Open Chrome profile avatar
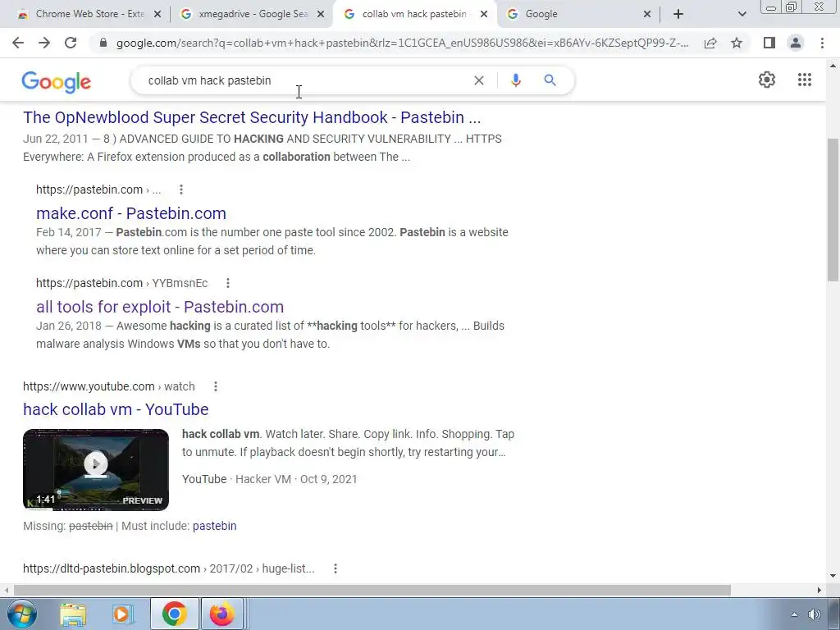 (796, 43)
